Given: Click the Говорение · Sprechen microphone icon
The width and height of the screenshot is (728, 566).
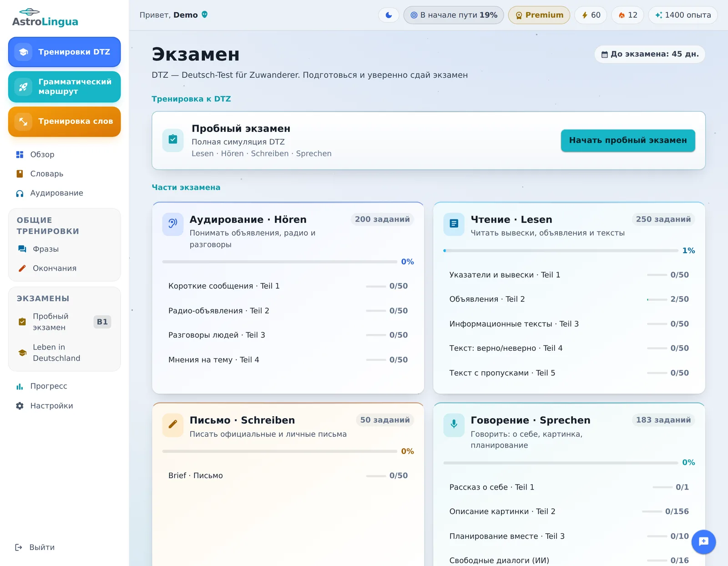Looking at the screenshot, I should [x=454, y=424].
